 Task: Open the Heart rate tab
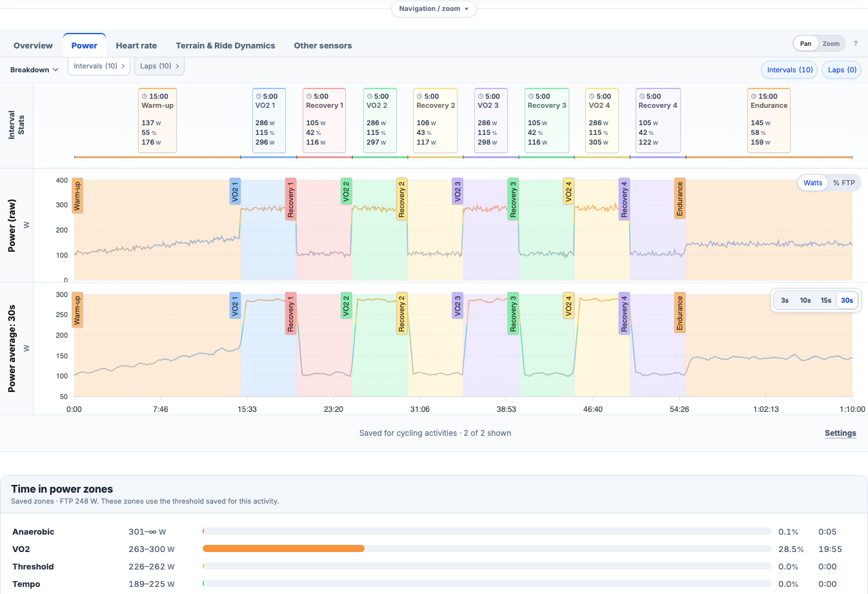(x=136, y=46)
